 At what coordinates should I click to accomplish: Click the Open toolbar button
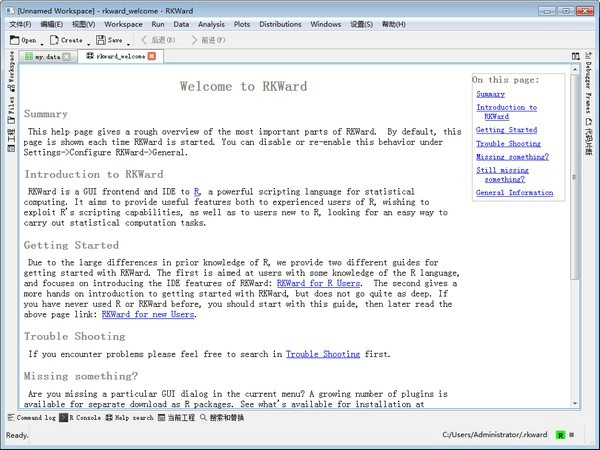[22, 40]
